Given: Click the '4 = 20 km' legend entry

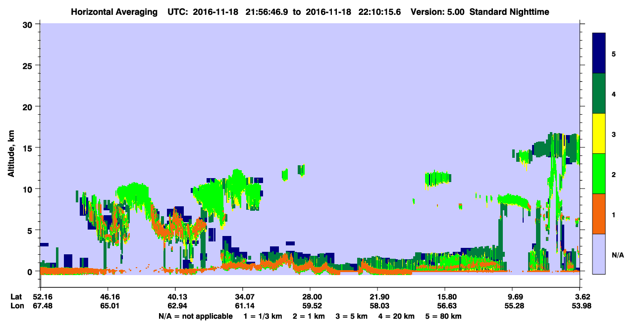Looking at the screenshot, I should [396, 316].
